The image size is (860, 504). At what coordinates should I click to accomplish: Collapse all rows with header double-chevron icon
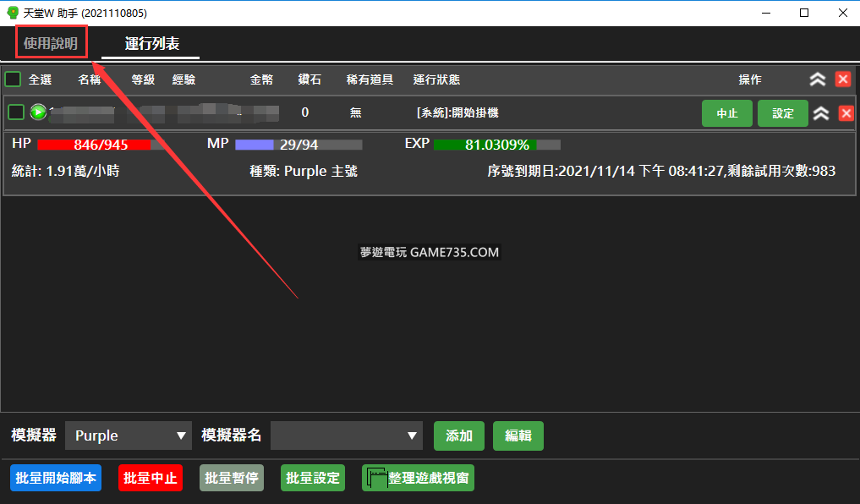(817, 79)
